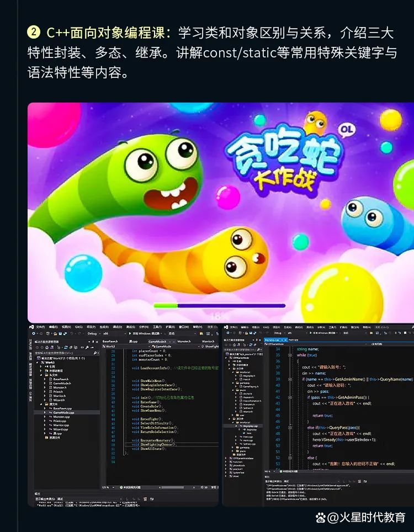
Task: Click the pin icon on left solution explorer panel
Action: coord(93,342)
